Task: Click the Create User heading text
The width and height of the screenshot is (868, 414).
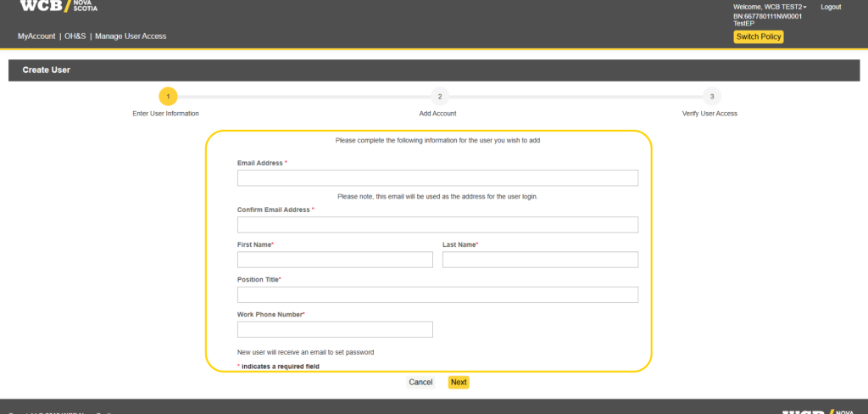Action: [x=47, y=70]
